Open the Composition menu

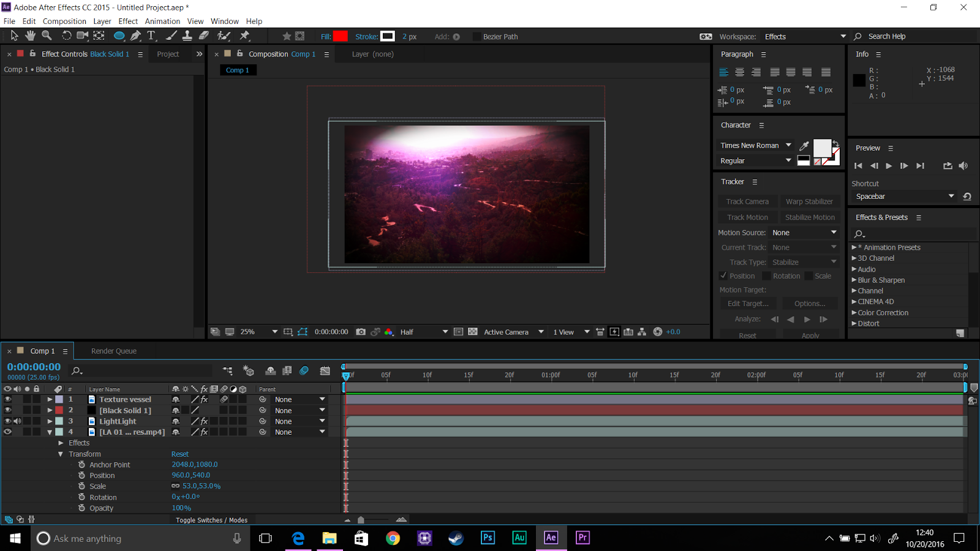coord(64,21)
